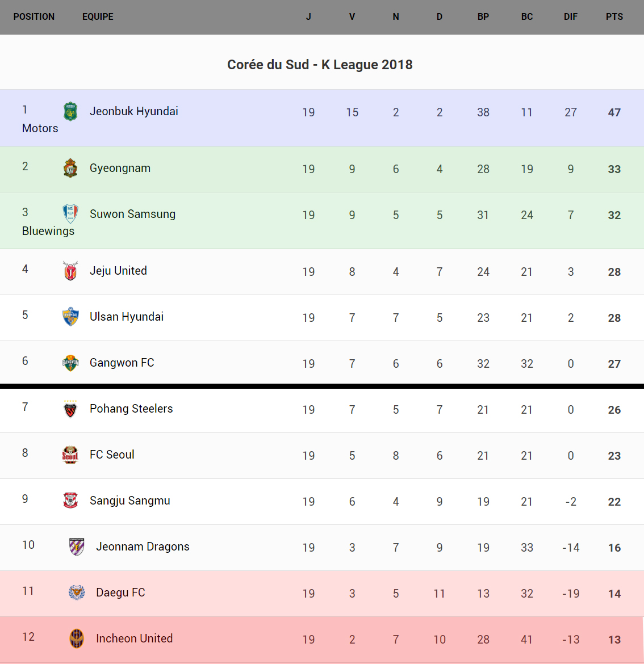Click the EQUIPE column header
This screenshot has height=664, width=644.
click(98, 17)
